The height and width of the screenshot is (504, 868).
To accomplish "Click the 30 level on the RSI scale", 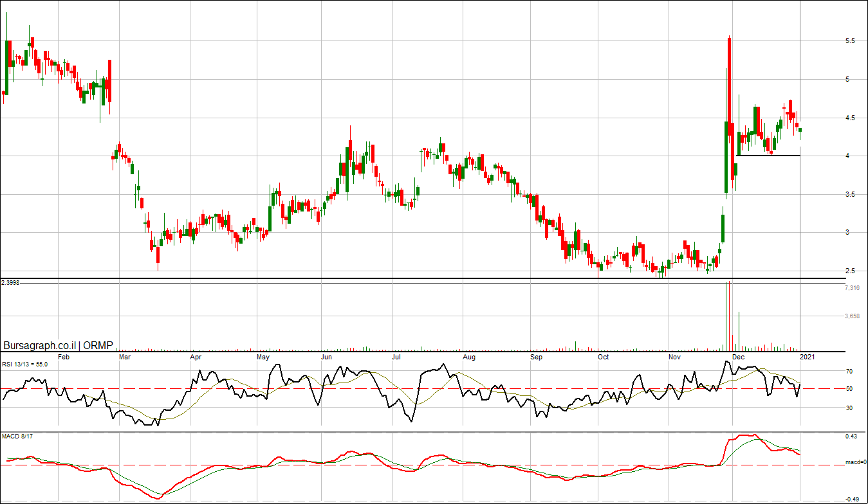I will pyautogui.click(x=849, y=408).
